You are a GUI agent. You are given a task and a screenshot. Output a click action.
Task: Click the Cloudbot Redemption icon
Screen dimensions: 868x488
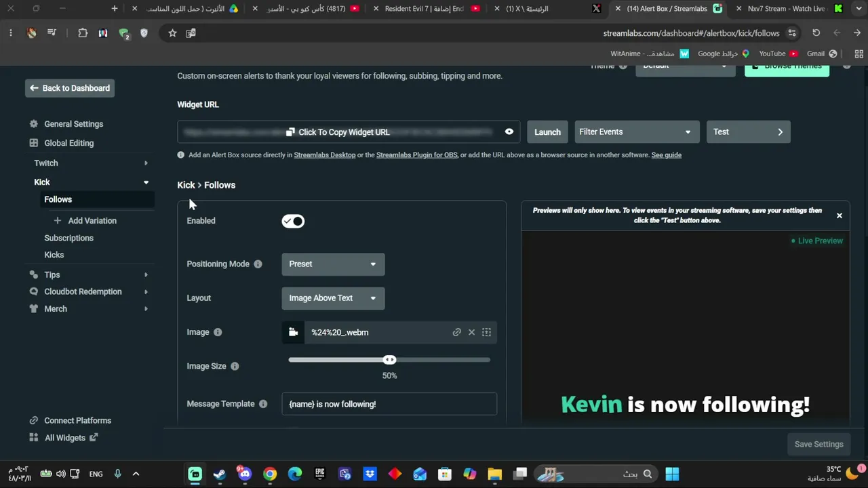(x=34, y=292)
